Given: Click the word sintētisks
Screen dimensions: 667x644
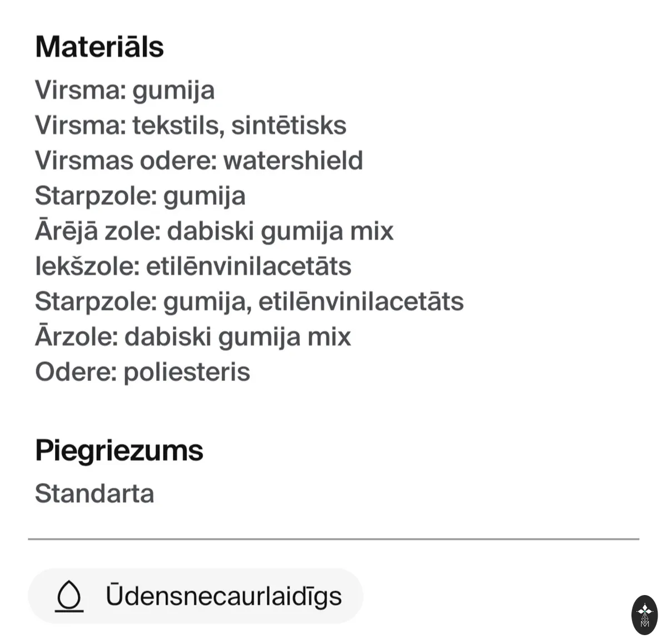Looking at the screenshot, I should point(289,125).
